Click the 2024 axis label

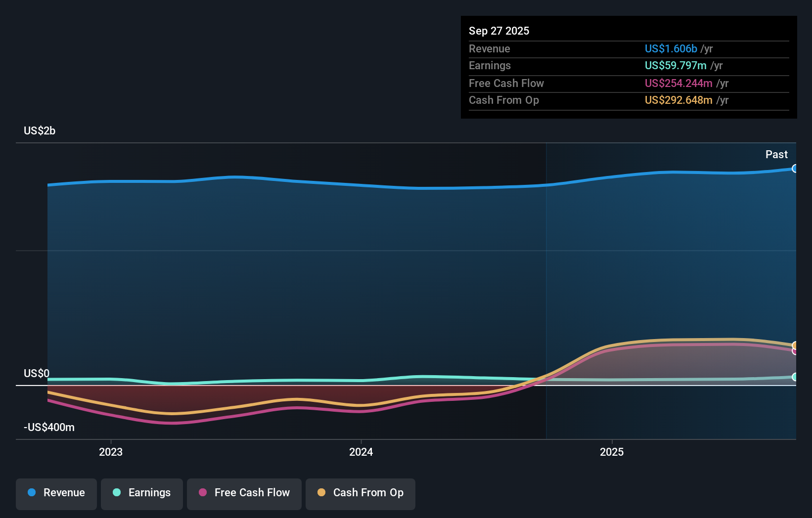tap(361, 451)
